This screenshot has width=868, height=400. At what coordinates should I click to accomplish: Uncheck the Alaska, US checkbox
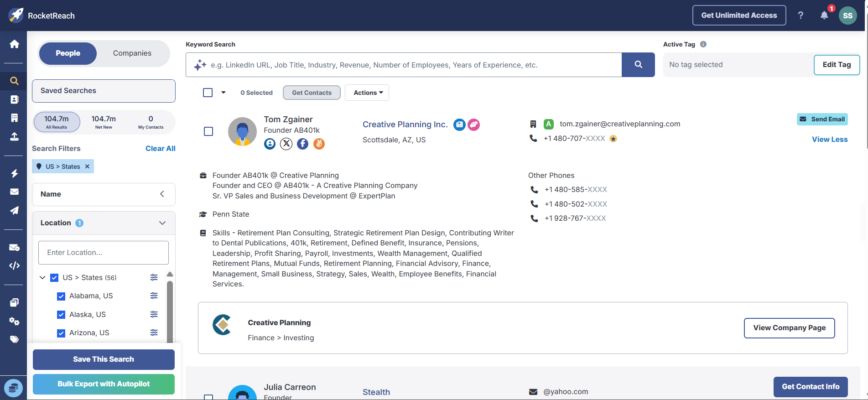pyautogui.click(x=61, y=315)
